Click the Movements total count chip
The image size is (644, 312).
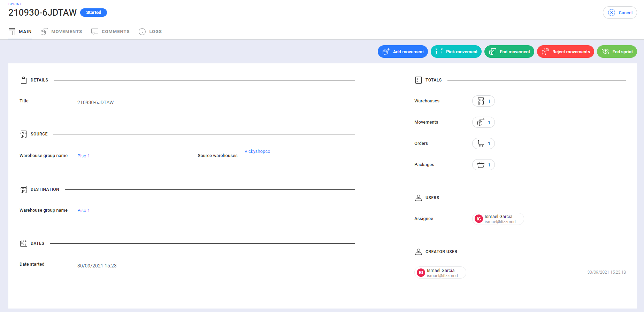(483, 122)
